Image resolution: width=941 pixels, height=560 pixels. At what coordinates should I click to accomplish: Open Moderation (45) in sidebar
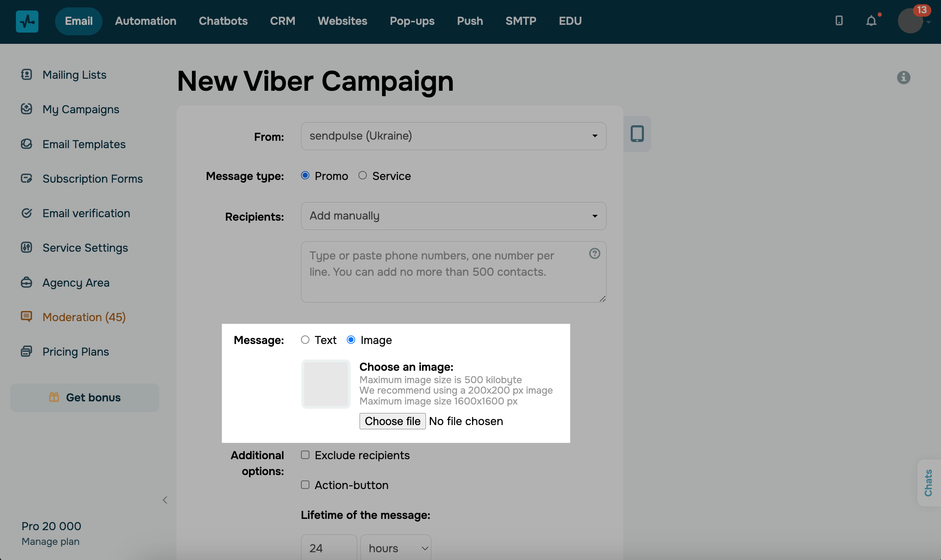pos(84,317)
